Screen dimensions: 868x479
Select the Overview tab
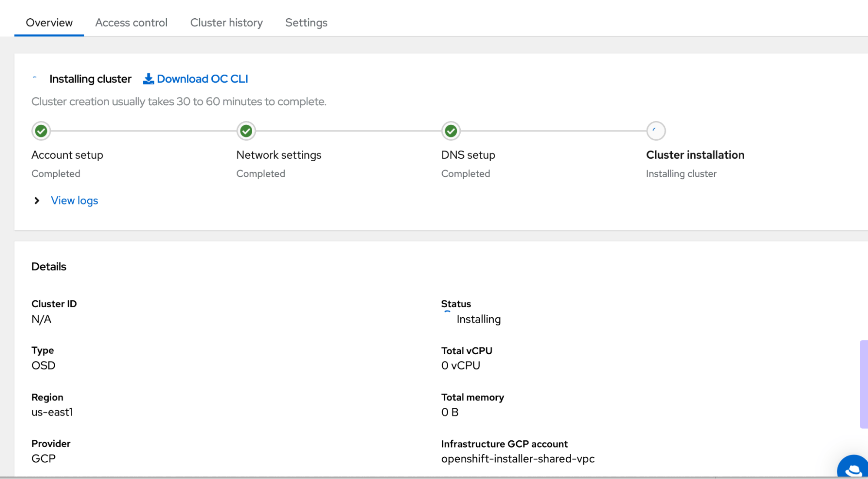49,23
